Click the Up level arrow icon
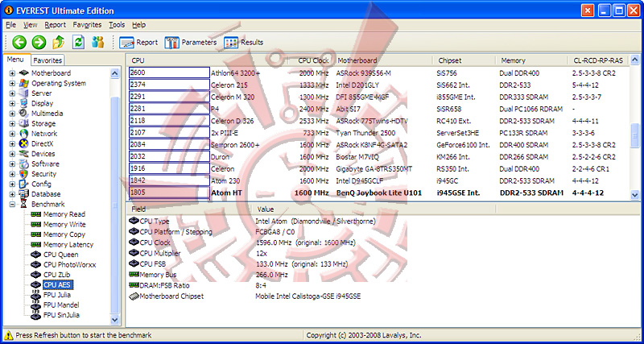The image size is (644, 344). (58, 42)
